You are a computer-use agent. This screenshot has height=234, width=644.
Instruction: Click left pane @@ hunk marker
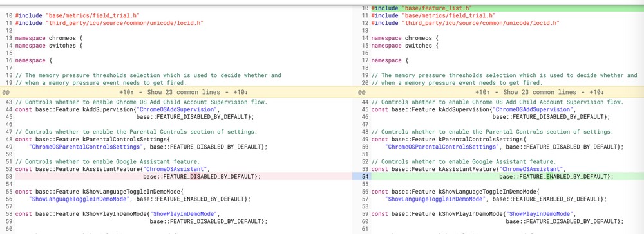pyautogui.click(x=6, y=92)
